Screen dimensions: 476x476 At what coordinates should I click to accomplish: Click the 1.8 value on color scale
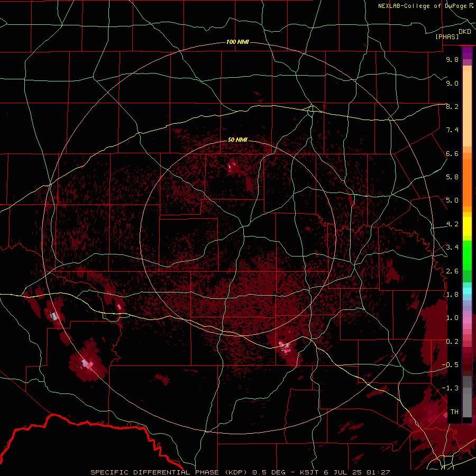pos(452,295)
